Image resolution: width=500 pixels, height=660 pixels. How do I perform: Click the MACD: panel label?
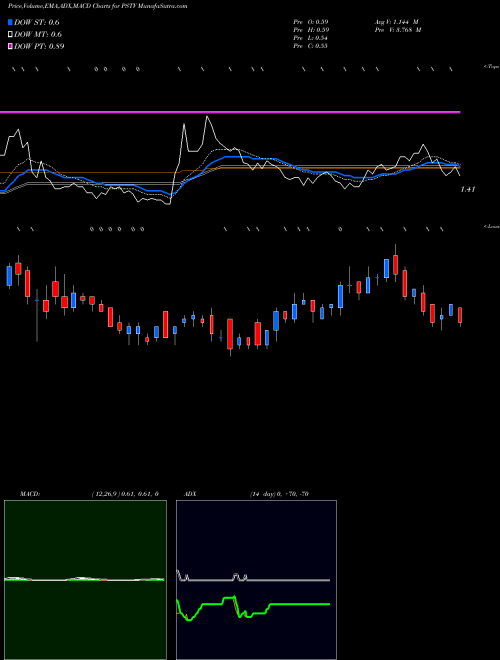[29, 494]
